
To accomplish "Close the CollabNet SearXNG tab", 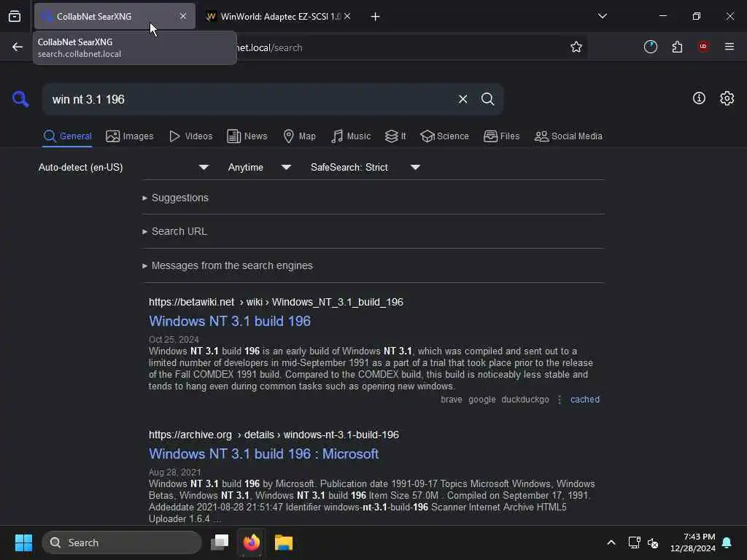I will pyautogui.click(x=183, y=16).
